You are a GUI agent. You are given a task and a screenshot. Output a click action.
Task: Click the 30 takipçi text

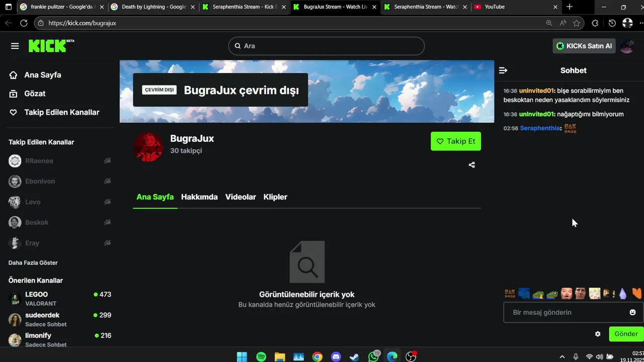pyautogui.click(x=186, y=150)
